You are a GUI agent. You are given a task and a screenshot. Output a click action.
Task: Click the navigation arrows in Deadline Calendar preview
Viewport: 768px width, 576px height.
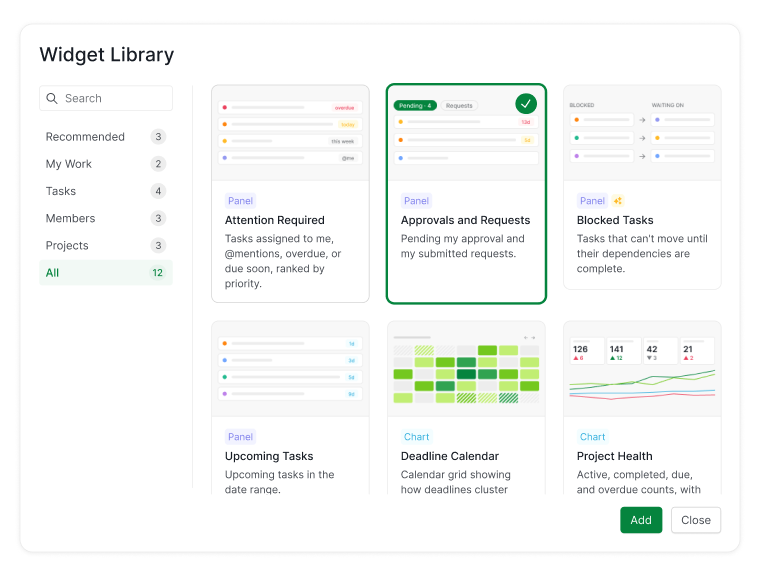tap(529, 337)
